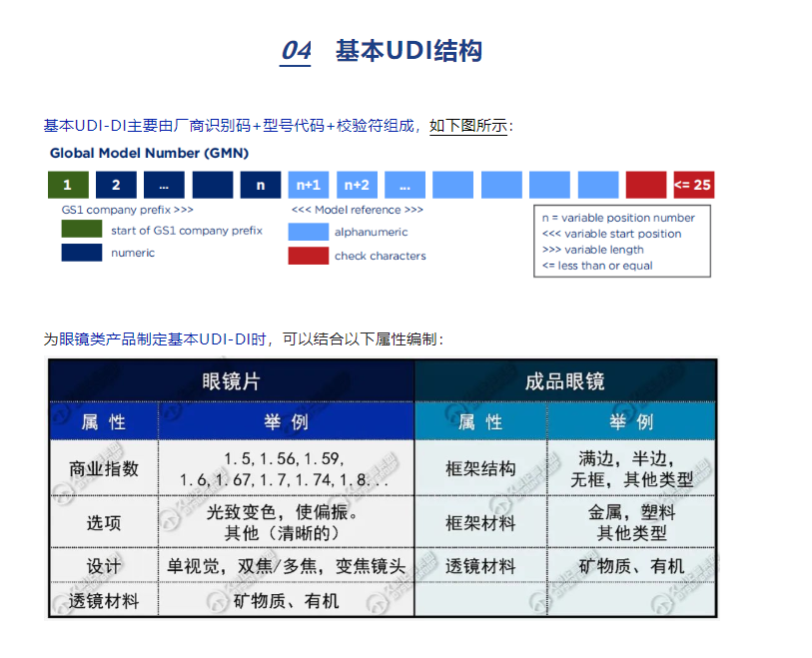The image size is (812, 658).
Task: Click the cell with "1.5, 1.56, 1.59" values
Action: (286, 468)
